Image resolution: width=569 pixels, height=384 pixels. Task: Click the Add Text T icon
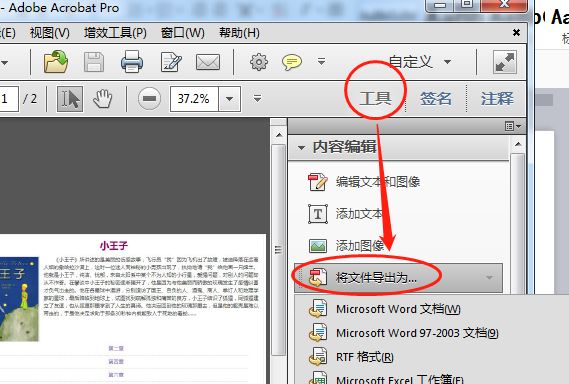pos(318,214)
